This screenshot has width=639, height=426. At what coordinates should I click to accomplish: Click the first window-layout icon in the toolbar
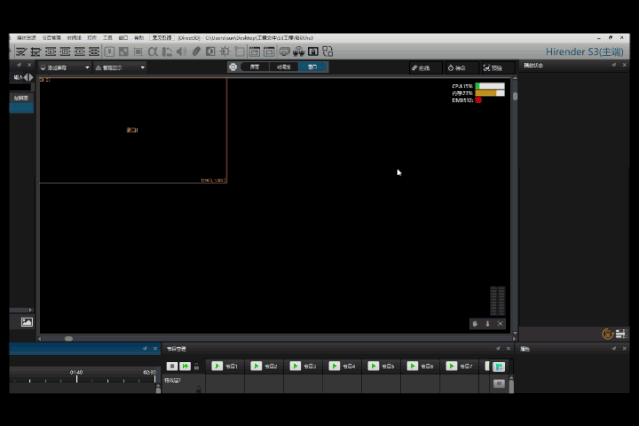(254, 52)
